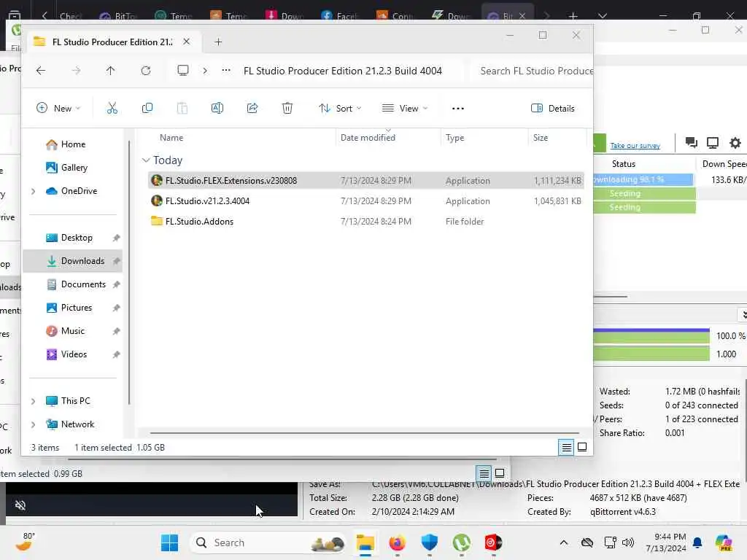Screen dimensions: 747x560
Task: Select Home in the navigation pane
Action: click(x=72, y=144)
